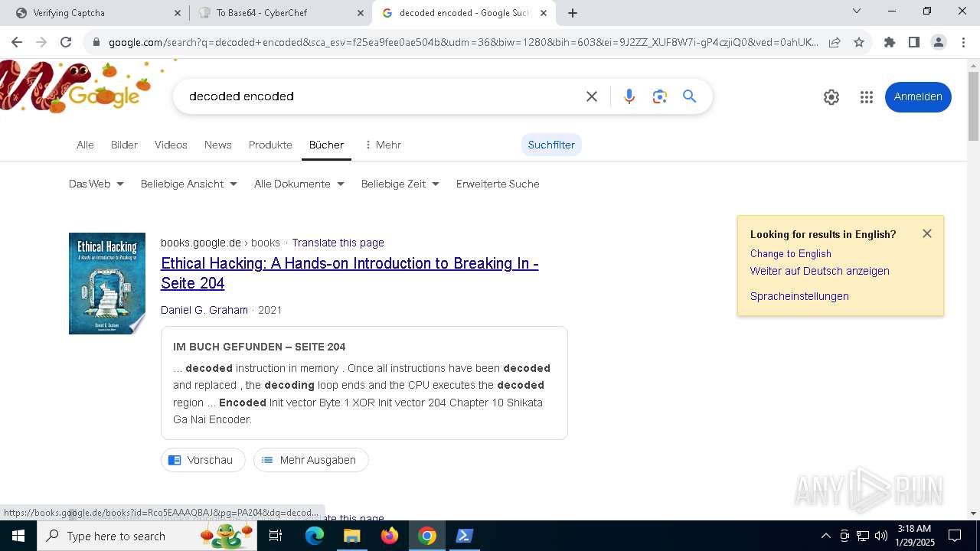Open Erweiterte Suche link
980x551 pixels.
498,184
